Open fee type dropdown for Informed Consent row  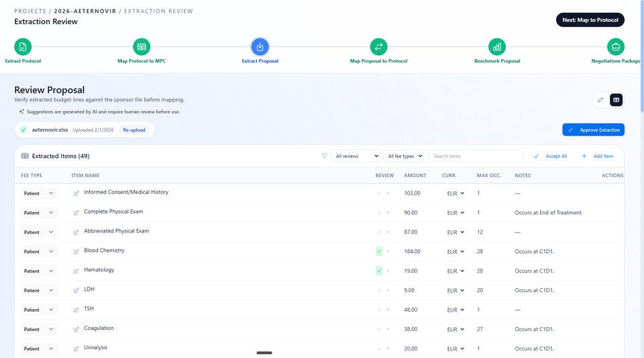coord(39,193)
